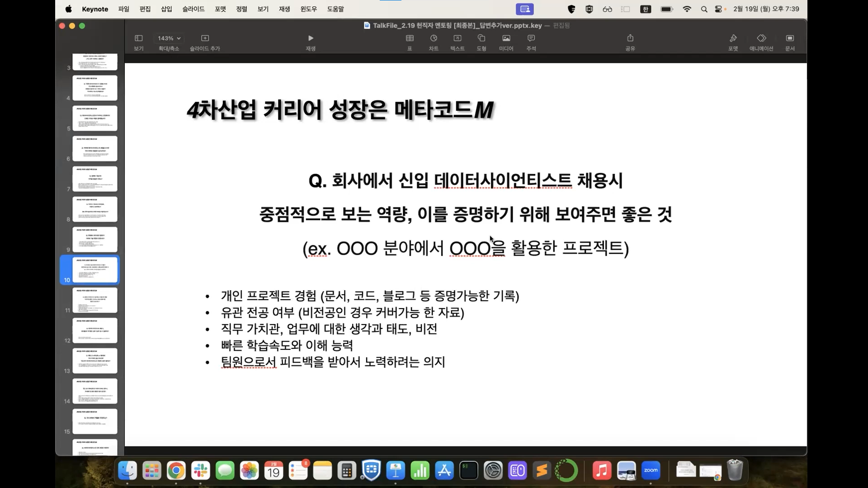Select slide 11 thumbnail in navigator
This screenshot has height=488, width=868.
[x=94, y=300]
